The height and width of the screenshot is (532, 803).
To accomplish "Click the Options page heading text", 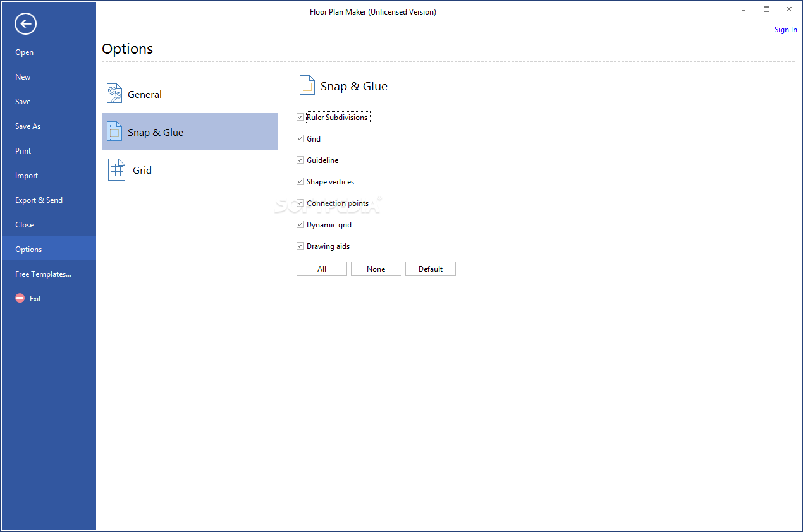I will (x=128, y=49).
